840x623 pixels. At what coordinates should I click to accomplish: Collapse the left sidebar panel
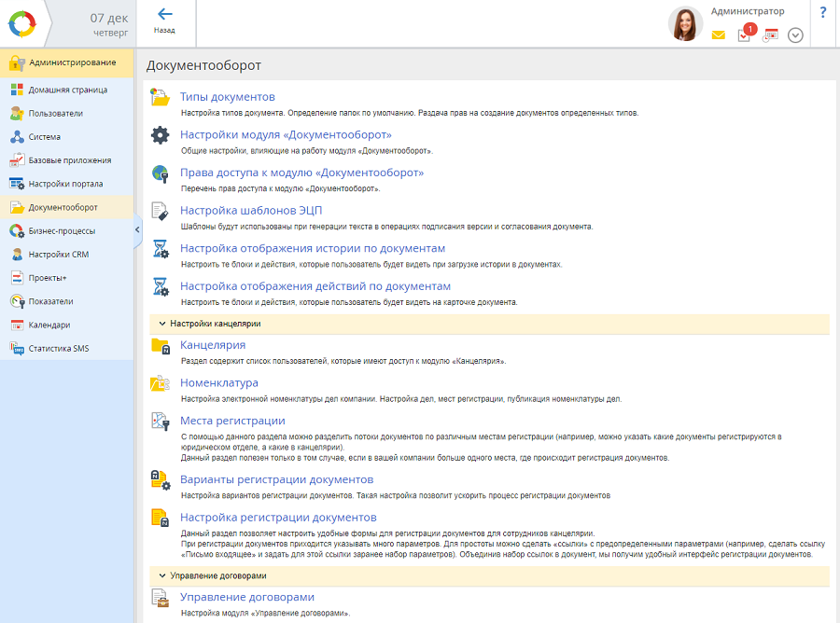tap(137, 229)
